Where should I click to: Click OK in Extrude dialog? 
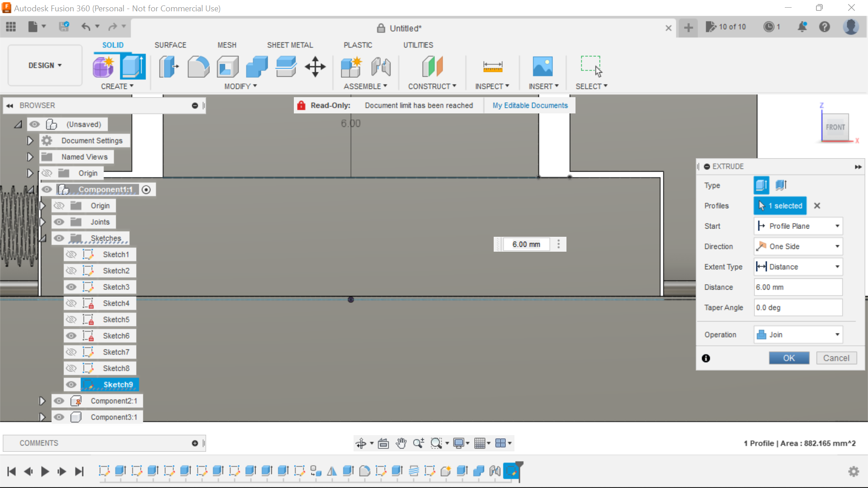pyautogui.click(x=789, y=358)
